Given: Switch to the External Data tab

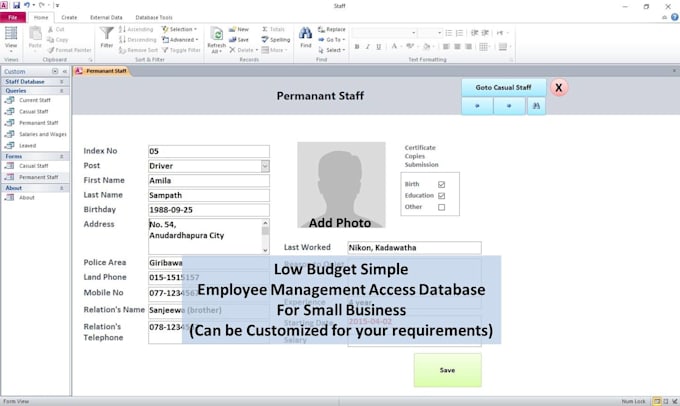Looking at the screenshot, I should coord(106,17).
